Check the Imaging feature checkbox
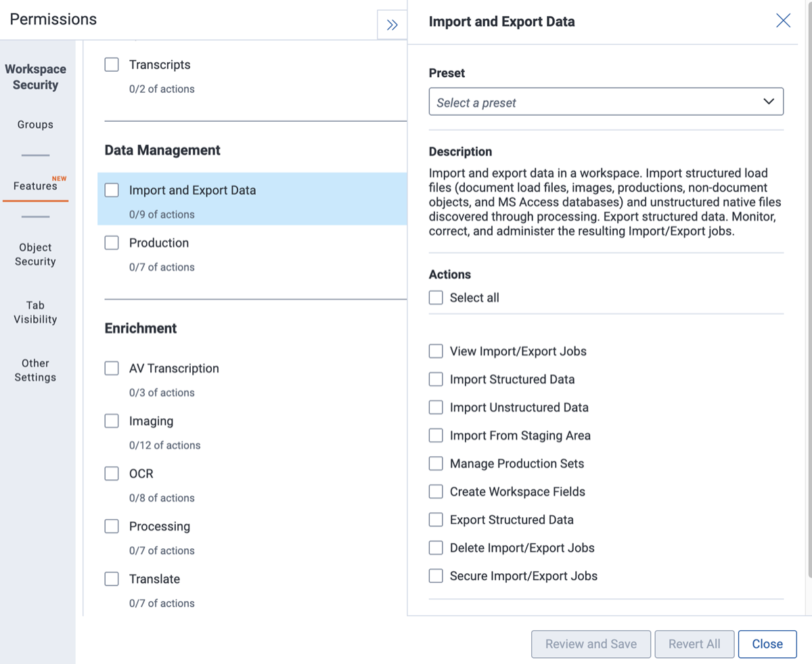This screenshot has height=664, width=812. tap(112, 421)
